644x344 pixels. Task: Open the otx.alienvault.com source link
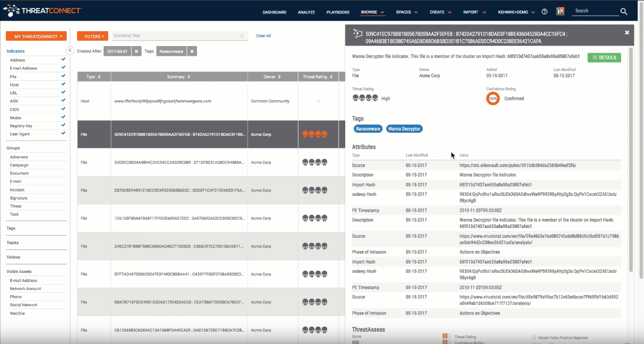(x=517, y=165)
